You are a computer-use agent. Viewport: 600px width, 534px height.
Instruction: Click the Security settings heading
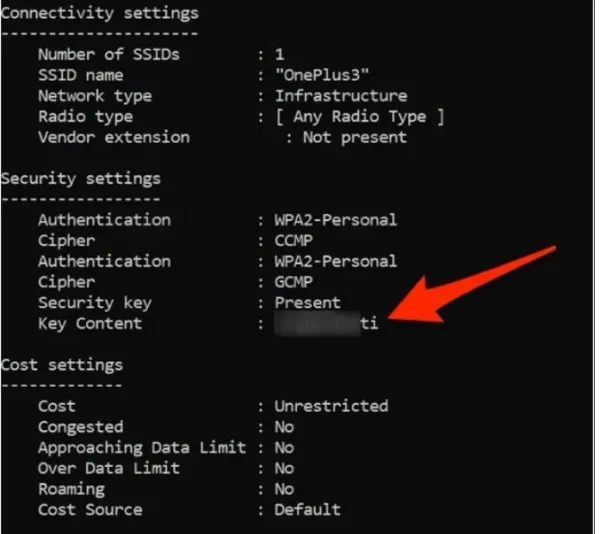coord(80,178)
